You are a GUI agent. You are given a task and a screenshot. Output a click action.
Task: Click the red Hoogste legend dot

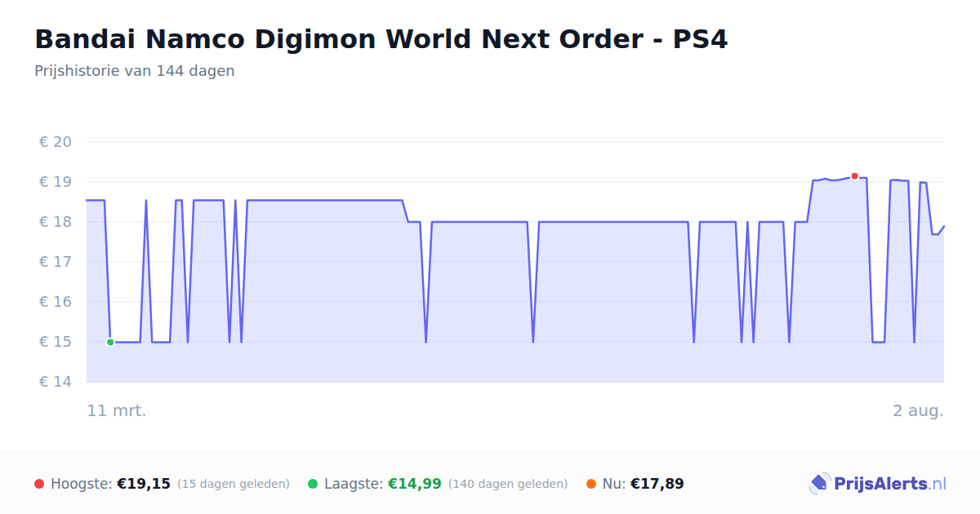coord(39,484)
